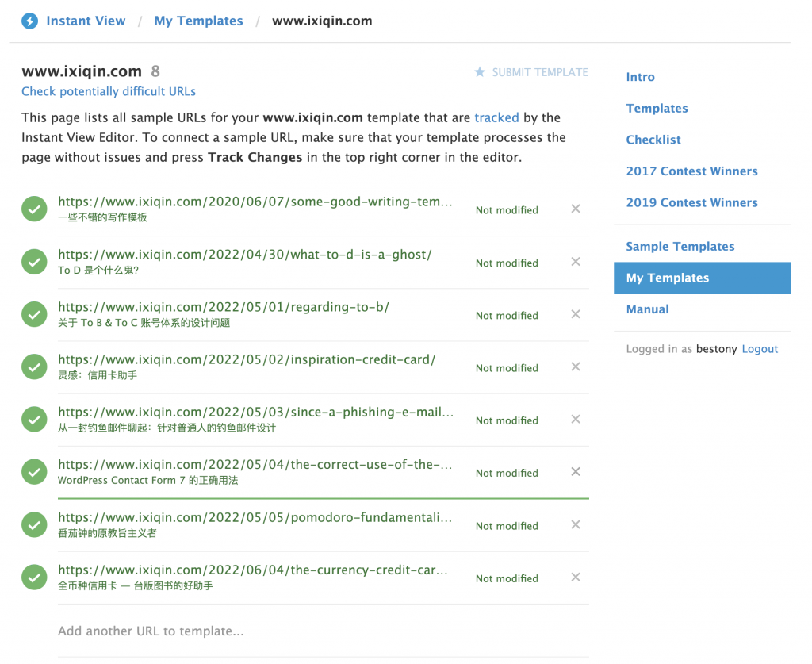The width and height of the screenshot is (812, 664).
Task: Click Check potentially difficult URLs
Action: (109, 91)
